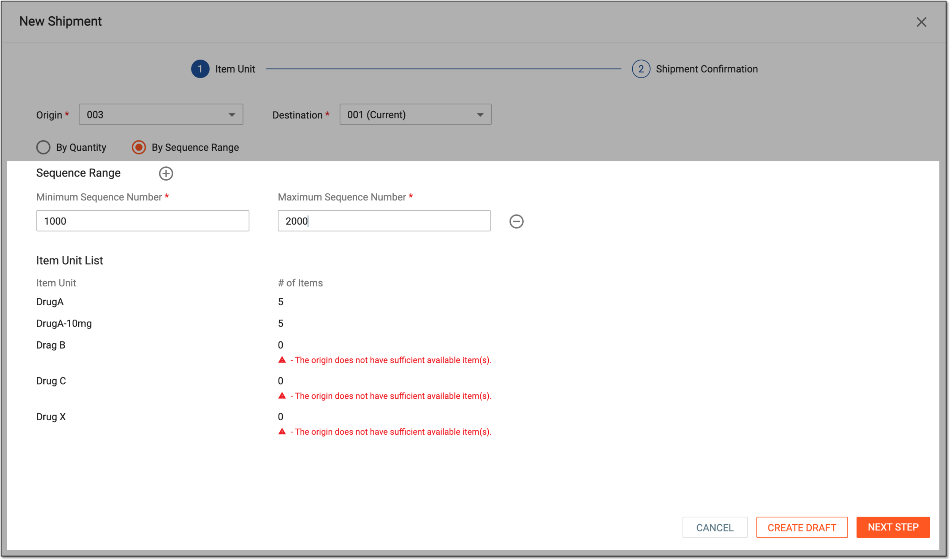Click the Create Draft button

801,527
